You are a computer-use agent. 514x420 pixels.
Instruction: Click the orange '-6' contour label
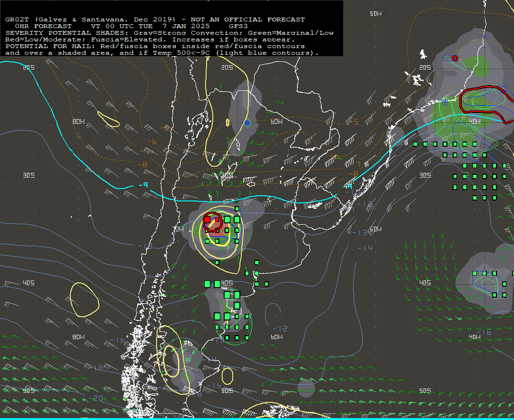point(152,141)
